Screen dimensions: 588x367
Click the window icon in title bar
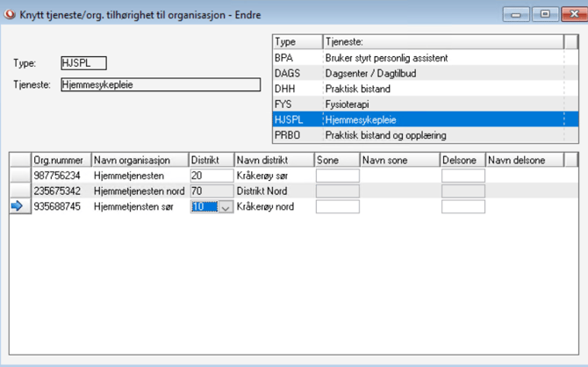(x=11, y=13)
